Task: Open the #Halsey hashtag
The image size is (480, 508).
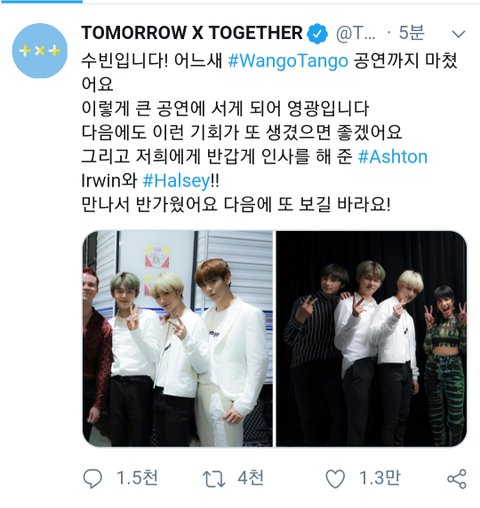Action: (x=177, y=181)
